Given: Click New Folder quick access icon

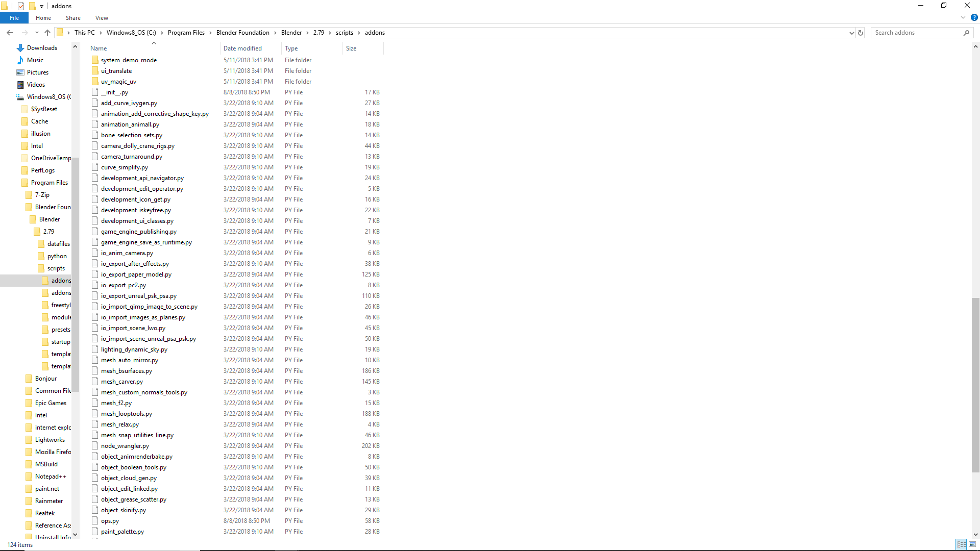Looking at the screenshot, I should click(32, 6).
